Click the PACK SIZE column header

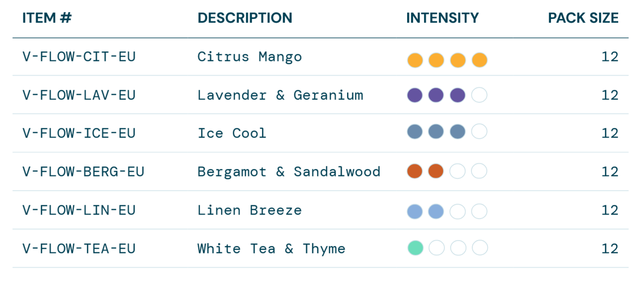[x=583, y=18]
